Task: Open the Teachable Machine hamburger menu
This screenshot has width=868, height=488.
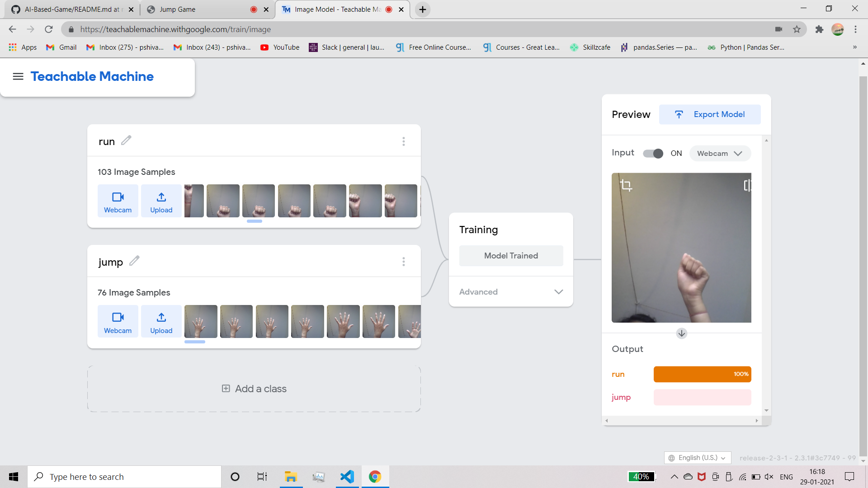Action: [x=18, y=76]
